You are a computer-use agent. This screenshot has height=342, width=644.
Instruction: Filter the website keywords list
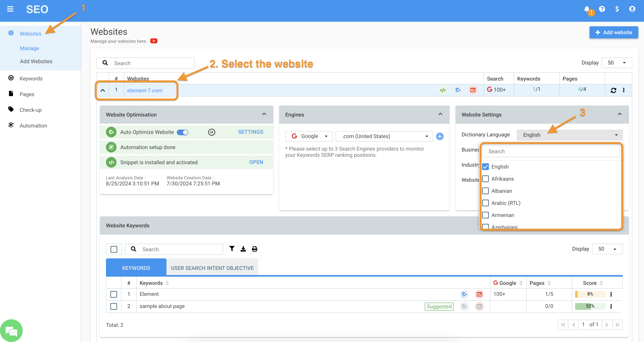click(232, 249)
